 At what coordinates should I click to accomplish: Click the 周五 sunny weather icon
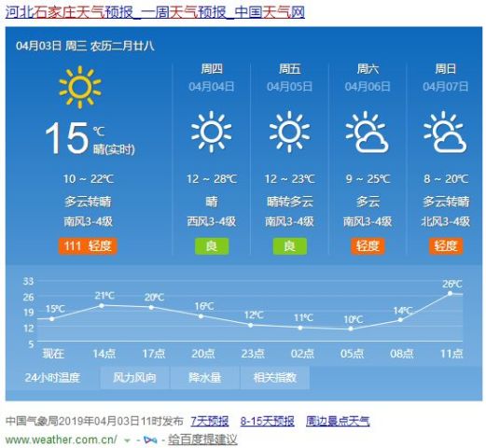click(x=289, y=132)
